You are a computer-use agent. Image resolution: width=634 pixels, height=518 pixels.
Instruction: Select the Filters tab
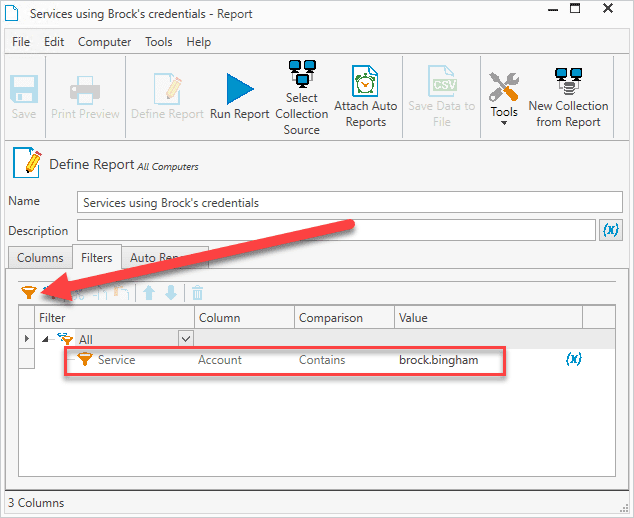click(x=97, y=257)
